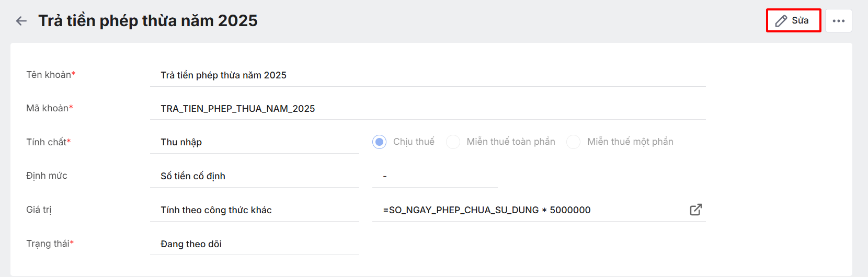
Task: Select the Miễn thuế toàn phần radio
Action: coord(453,142)
